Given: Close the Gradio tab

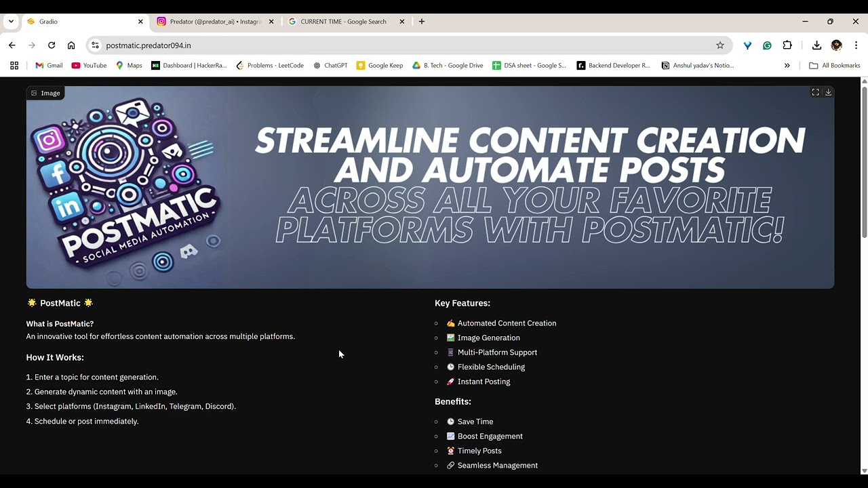Looking at the screenshot, I should tap(140, 22).
